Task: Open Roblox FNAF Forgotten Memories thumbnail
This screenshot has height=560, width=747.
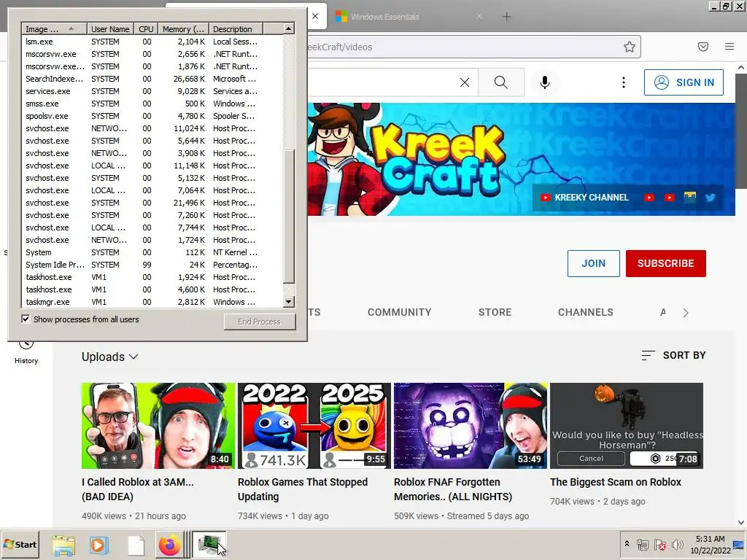Action: [471, 426]
